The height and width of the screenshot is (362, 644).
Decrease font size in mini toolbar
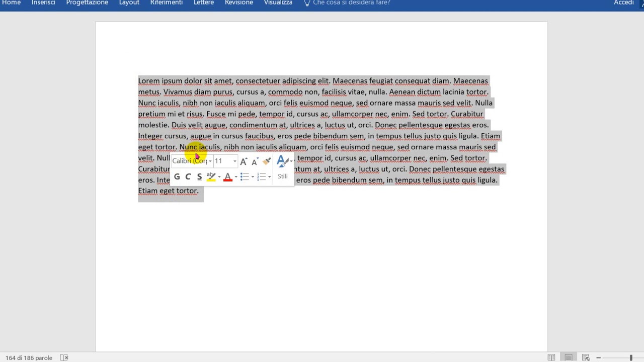click(x=255, y=161)
